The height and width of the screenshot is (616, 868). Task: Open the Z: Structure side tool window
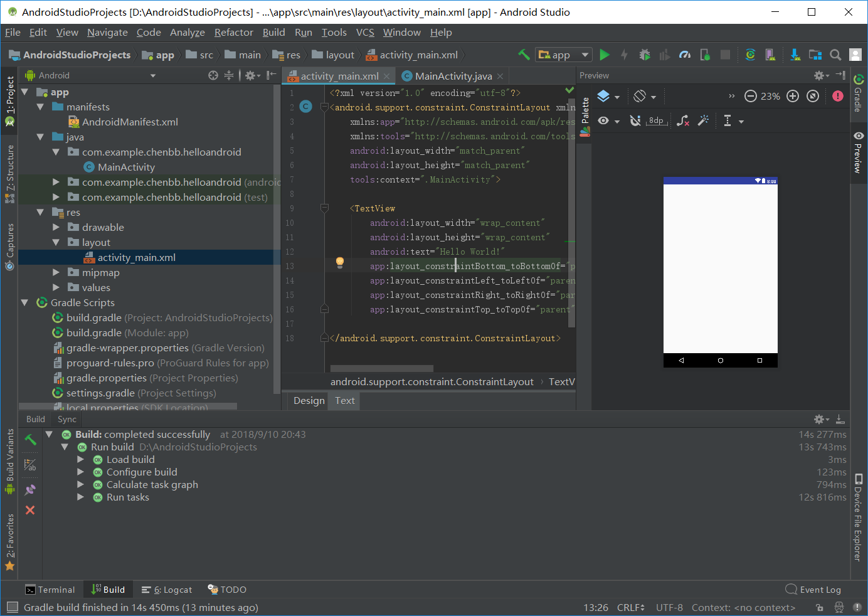click(9, 174)
